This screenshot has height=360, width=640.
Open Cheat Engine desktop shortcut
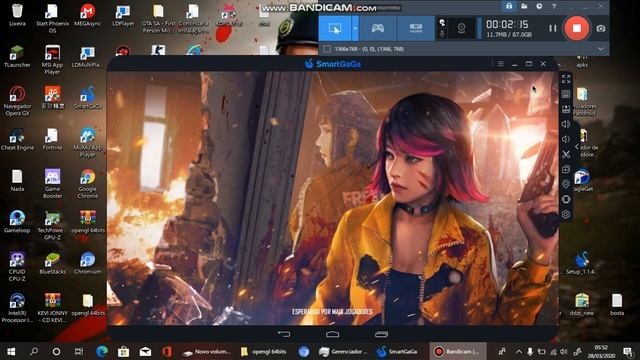point(17,140)
